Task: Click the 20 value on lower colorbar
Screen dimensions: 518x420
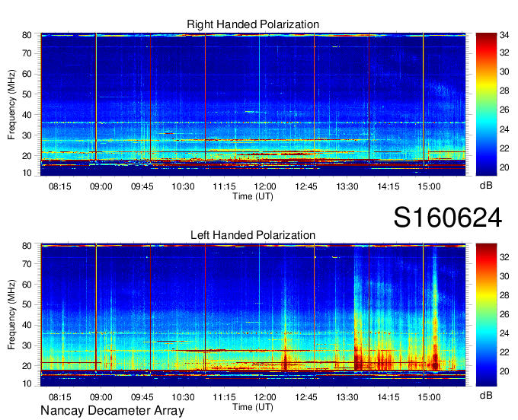Action: [x=504, y=371]
